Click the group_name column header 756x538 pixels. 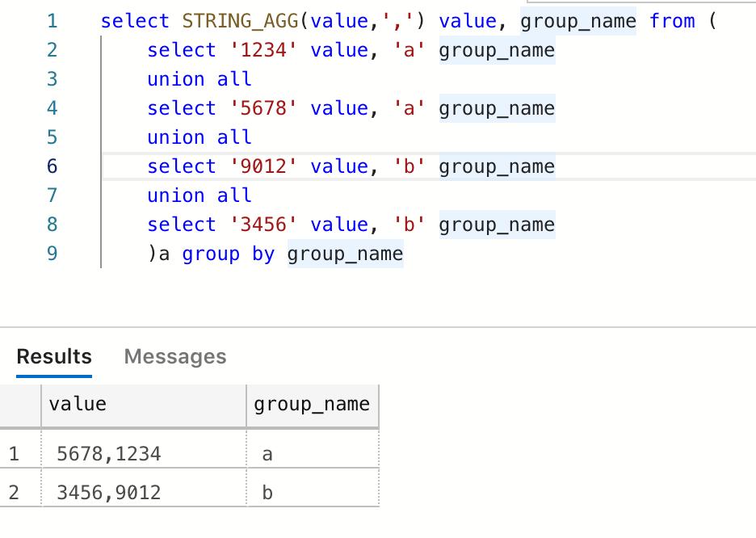point(313,405)
